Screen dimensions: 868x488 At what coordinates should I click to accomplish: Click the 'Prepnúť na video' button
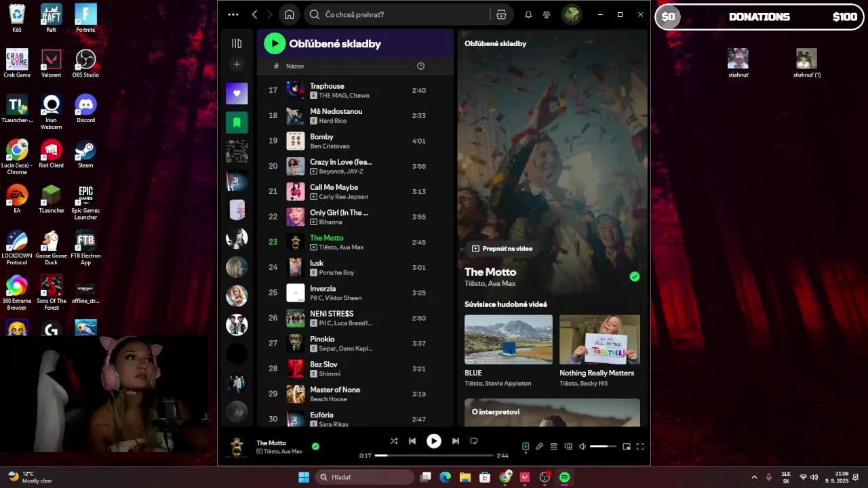pos(502,249)
